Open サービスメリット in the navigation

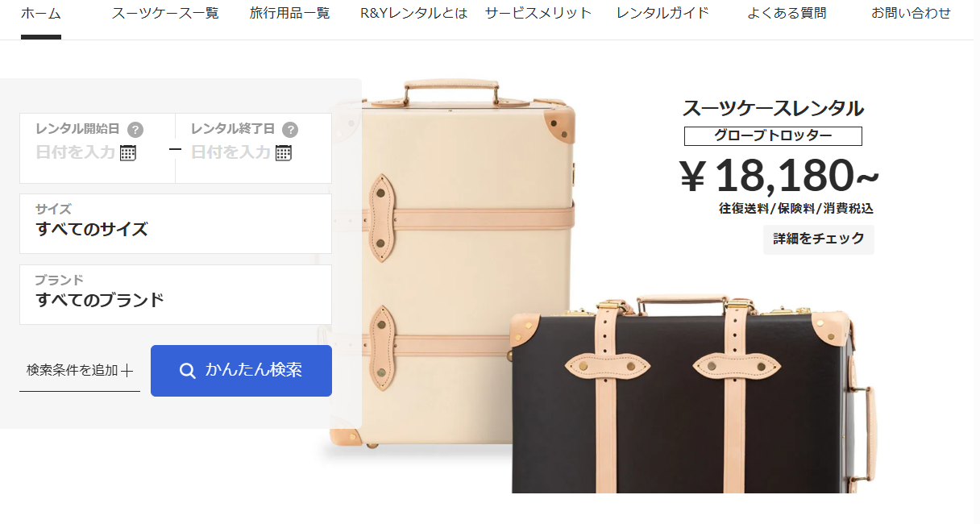(538, 14)
